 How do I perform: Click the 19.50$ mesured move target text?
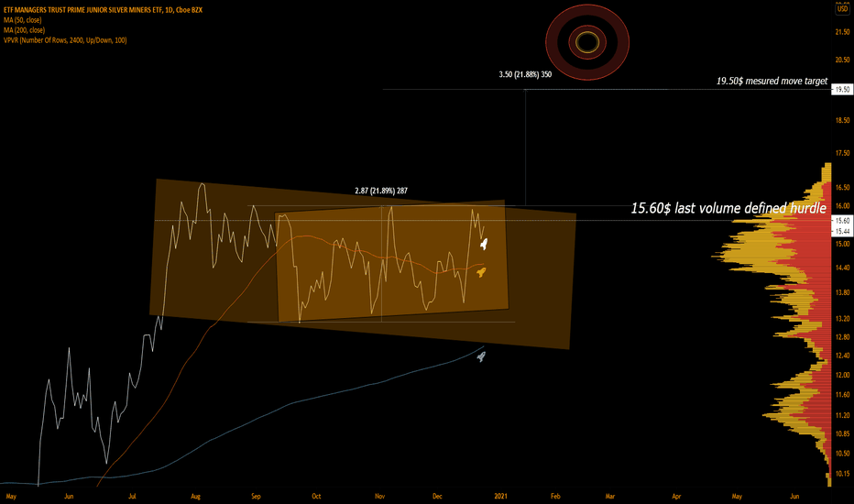pos(772,82)
